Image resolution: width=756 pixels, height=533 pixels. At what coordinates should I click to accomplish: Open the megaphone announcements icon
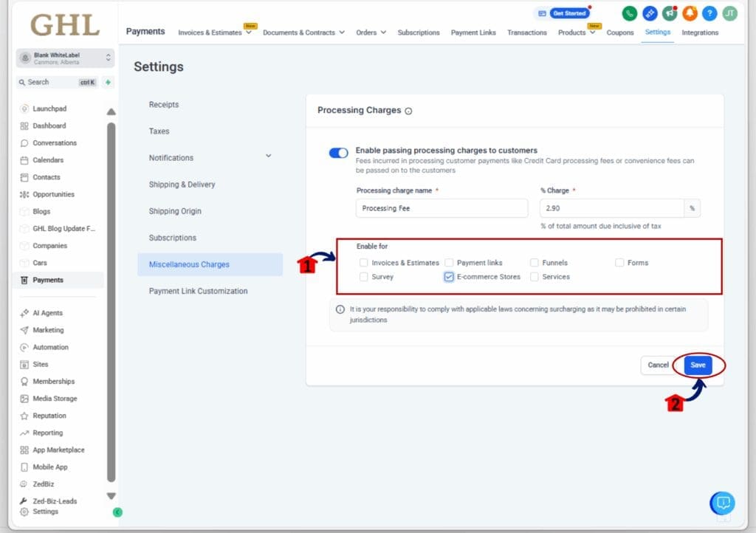point(670,13)
